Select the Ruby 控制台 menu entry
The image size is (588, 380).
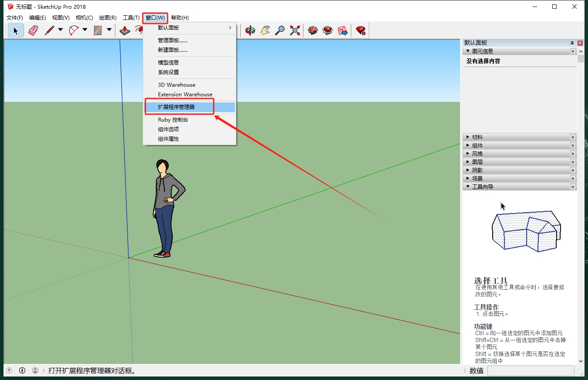point(173,120)
